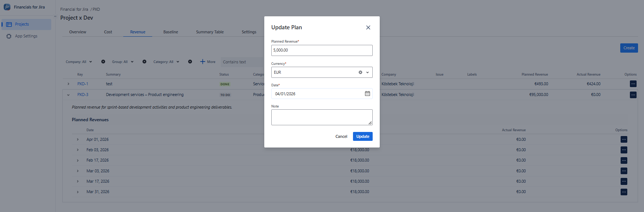The height and width of the screenshot is (212, 644).
Task: Click the €95,000.00 planned revenue value
Action: [539, 95]
